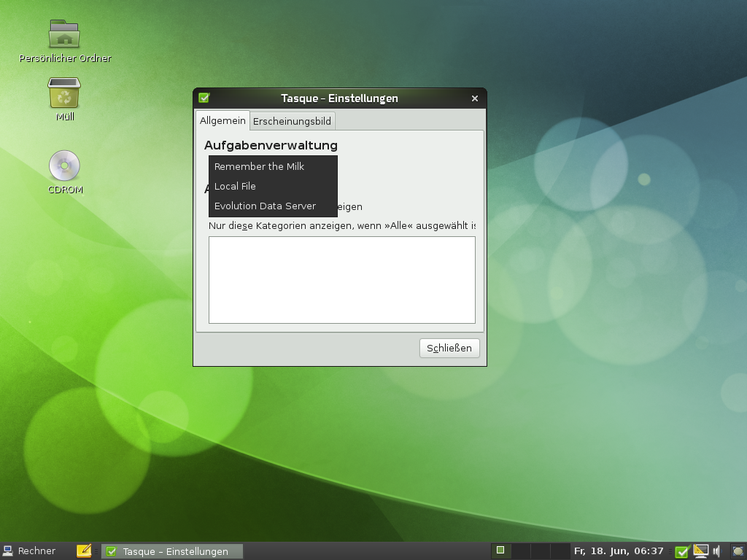This screenshot has width=747, height=560.
Task: Open the CDROM desktop icon
Action: [64, 166]
